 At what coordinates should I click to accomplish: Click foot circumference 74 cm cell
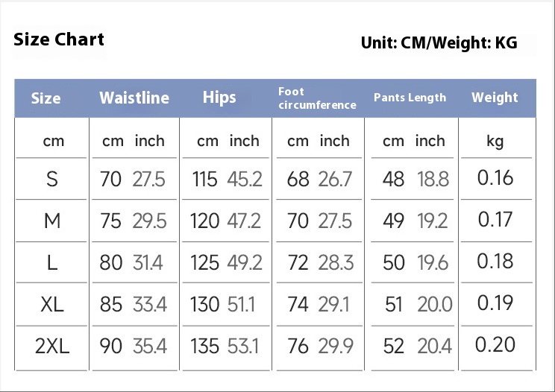pos(298,304)
